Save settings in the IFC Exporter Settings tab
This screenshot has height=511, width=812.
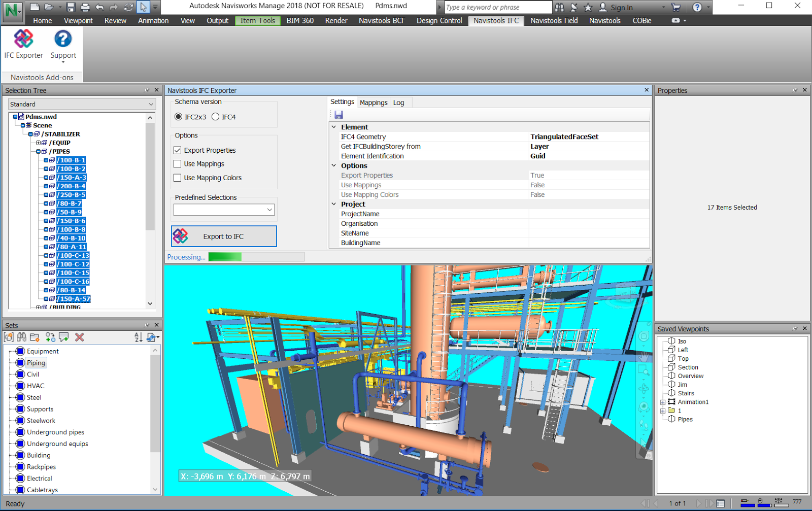point(339,115)
